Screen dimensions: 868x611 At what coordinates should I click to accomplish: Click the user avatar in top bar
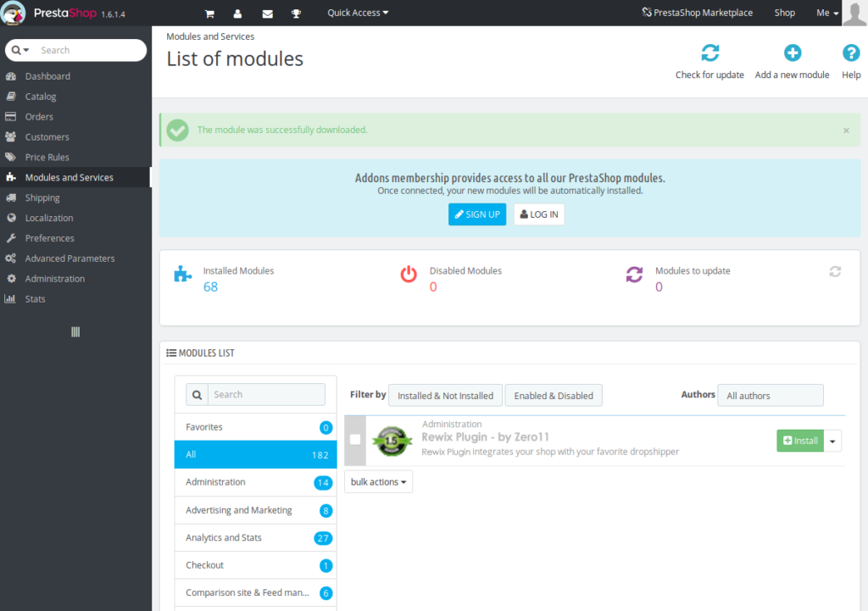[854, 13]
